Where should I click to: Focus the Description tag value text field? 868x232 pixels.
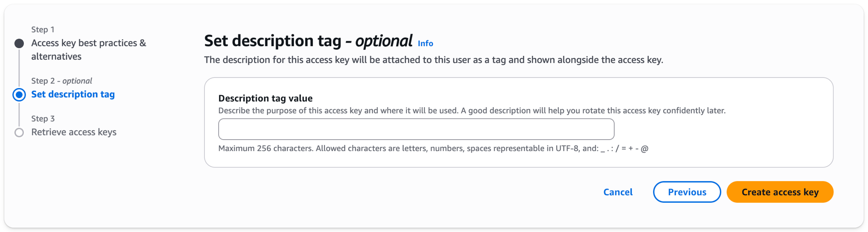tap(416, 129)
